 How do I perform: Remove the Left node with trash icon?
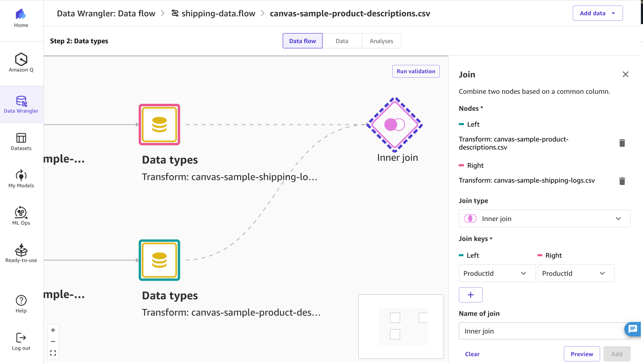622,143
